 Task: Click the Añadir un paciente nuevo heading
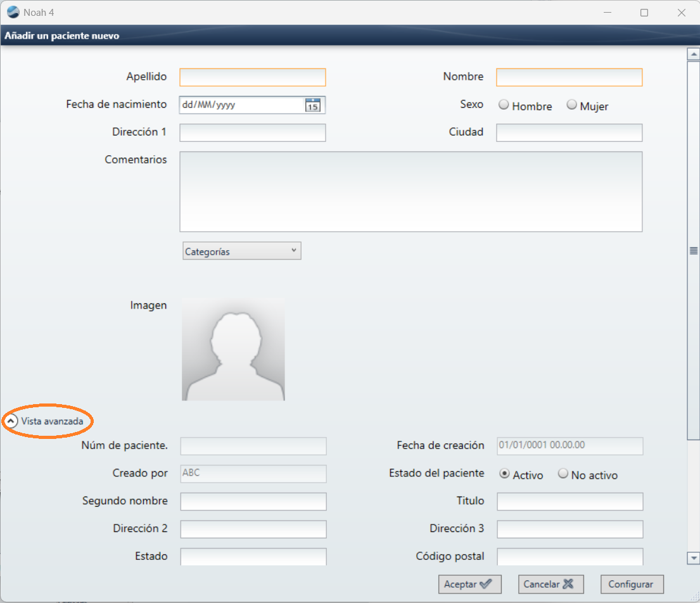tap(62, 35)
